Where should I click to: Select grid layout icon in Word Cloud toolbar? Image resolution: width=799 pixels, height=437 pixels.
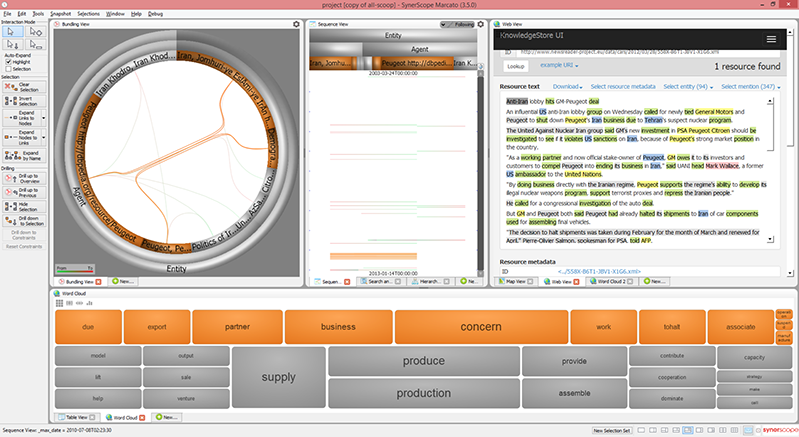coord(59,303)
